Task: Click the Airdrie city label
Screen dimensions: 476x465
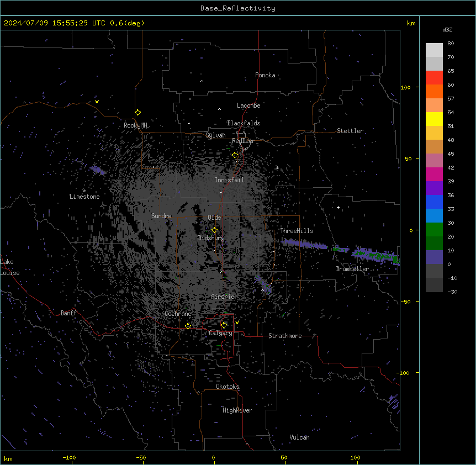Action: (x=223, y=297)
